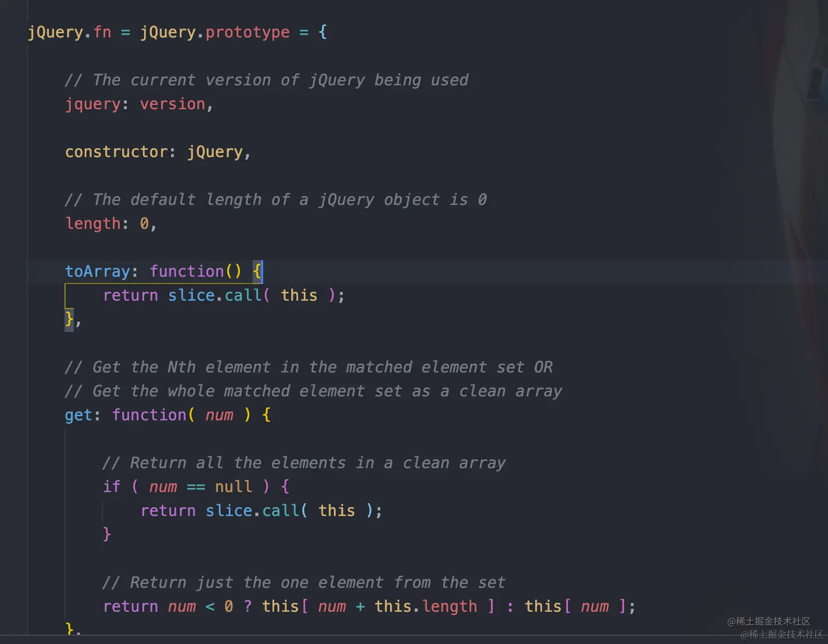
Task: Click 'this.length' in the final return statement
Action: [426, 607]
